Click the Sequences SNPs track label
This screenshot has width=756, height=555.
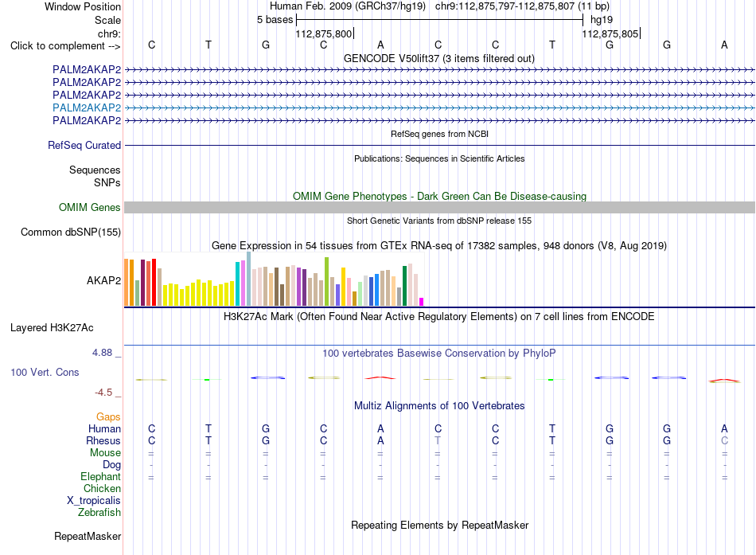pyautogui.click(x=95, y=176)
